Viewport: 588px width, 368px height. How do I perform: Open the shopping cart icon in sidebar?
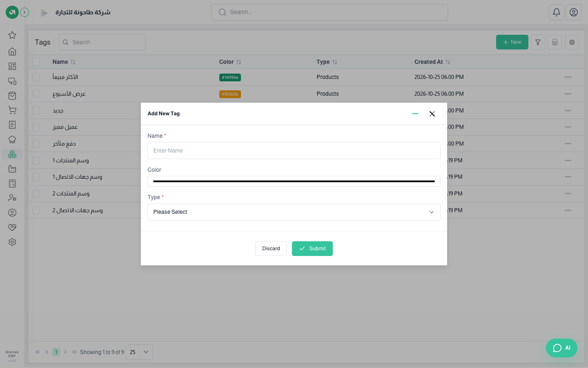click(x=12, y=110)
